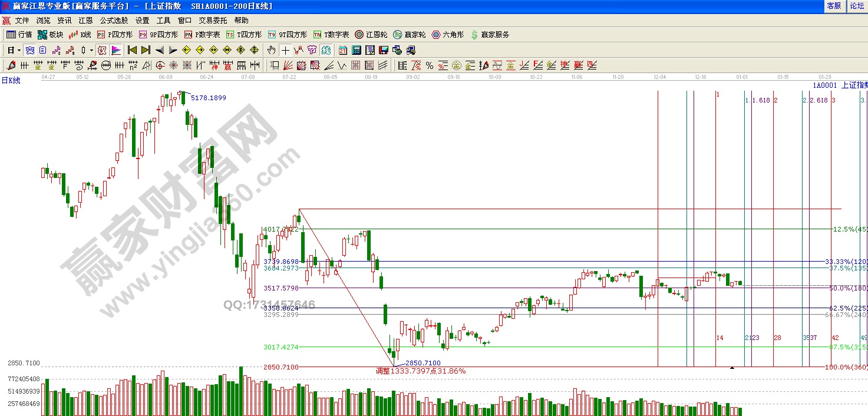Jump to first bar using skip-start arrow
The image size is (868, 416).
pos(133,50)
